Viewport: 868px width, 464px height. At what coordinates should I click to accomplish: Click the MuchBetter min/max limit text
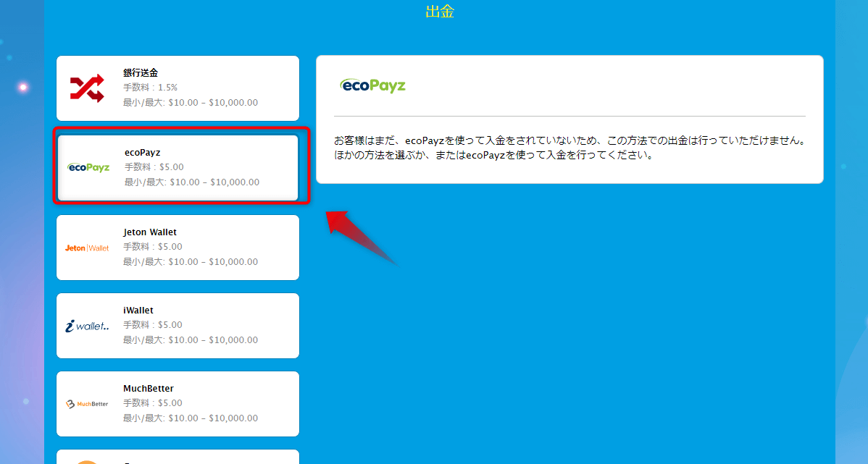tap(191, 418)
